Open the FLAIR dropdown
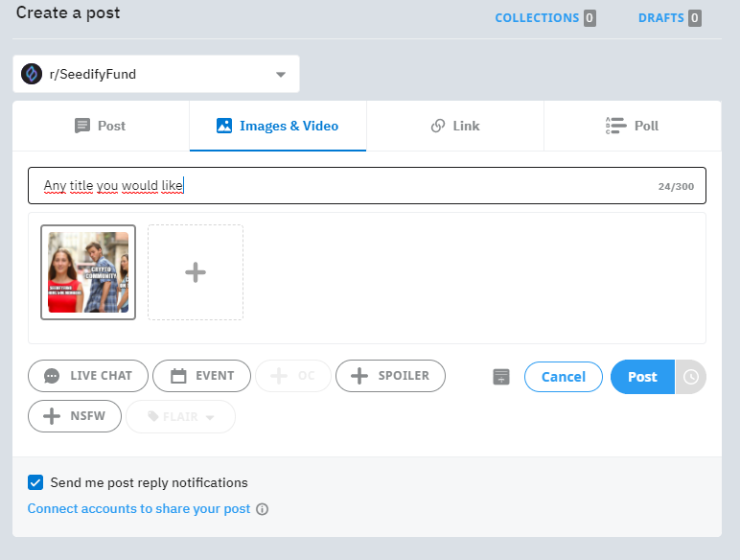The image size is (740, 560). point(180,416)
